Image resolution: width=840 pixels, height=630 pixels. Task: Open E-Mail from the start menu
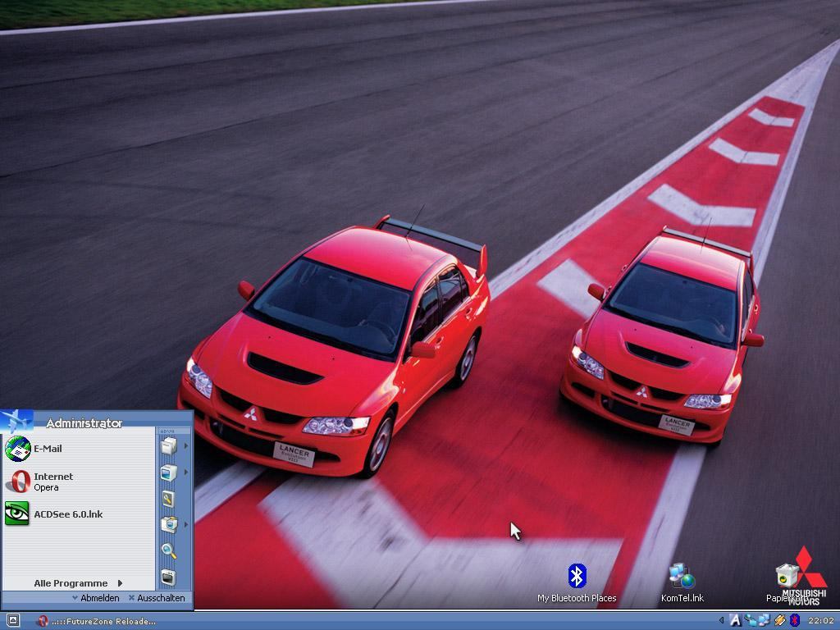[78, 449]
